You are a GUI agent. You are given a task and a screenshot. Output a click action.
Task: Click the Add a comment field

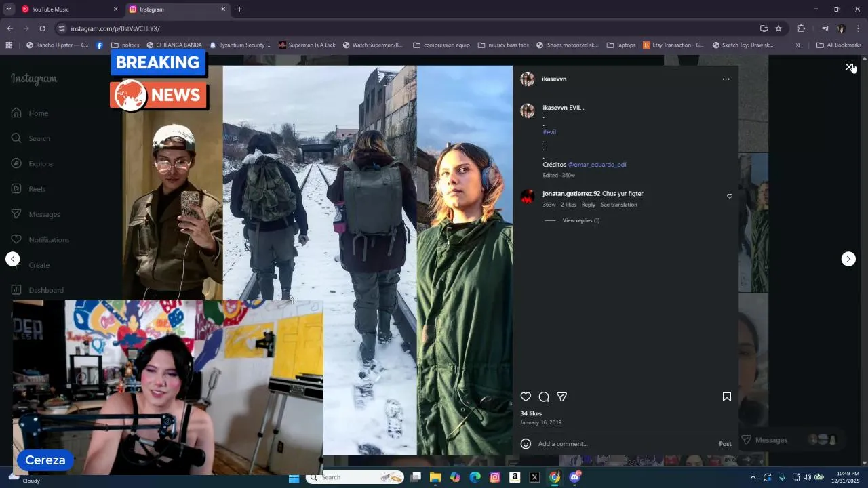pyautogui.click(x=624, y=444)
